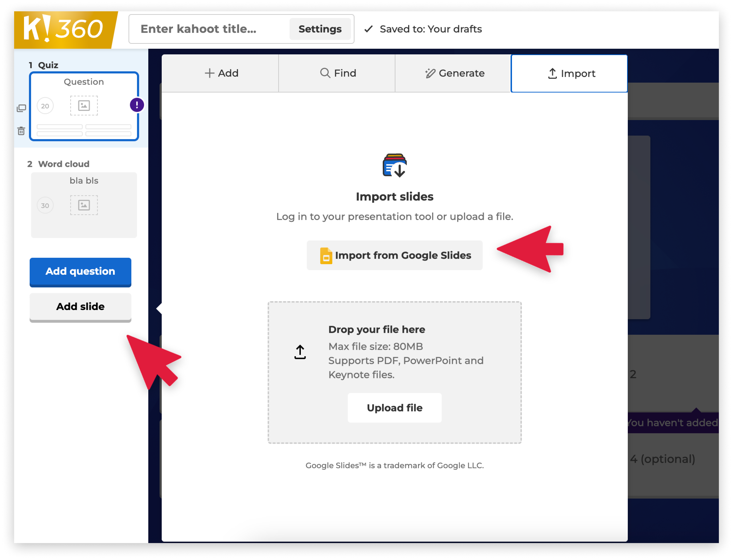Image resolution: width=733 pixels, height=560 pixels.
Task: Click the 'You haven't added' tooltip text
Action: coord(673,423)
